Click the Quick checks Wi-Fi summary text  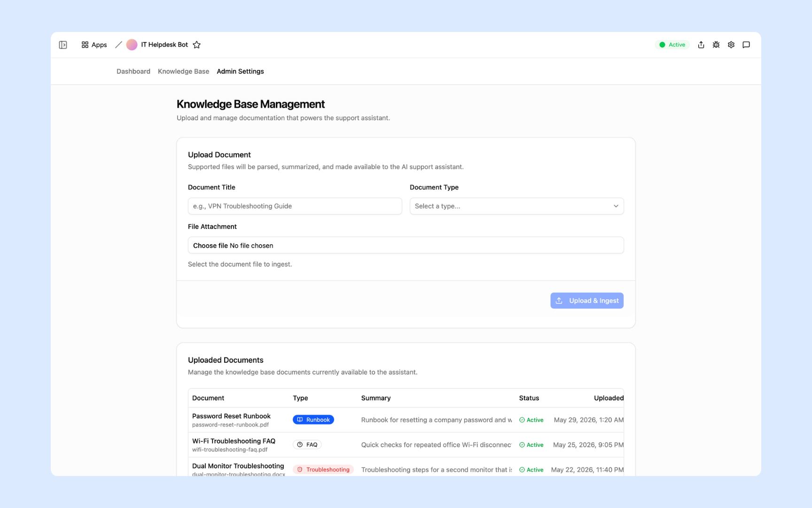click(x=437, y=445)
